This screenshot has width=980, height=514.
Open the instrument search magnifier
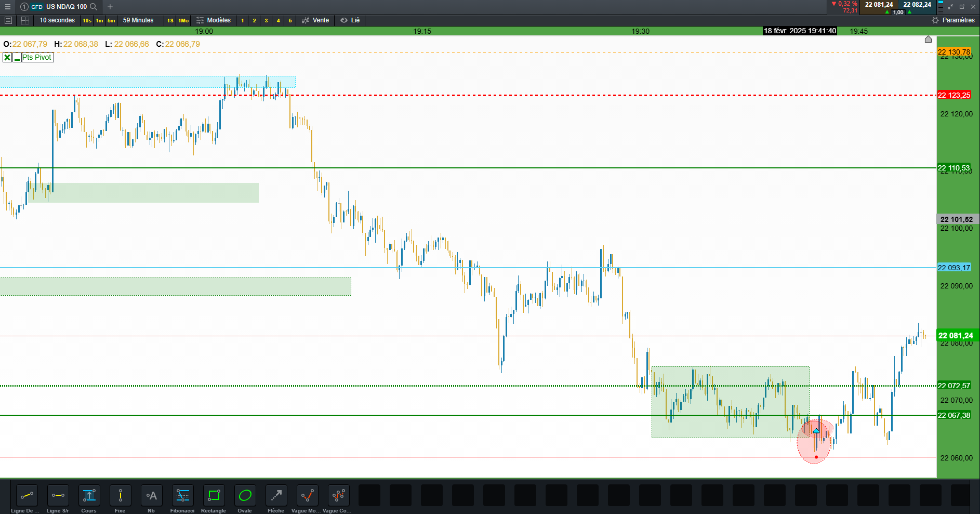94,7
